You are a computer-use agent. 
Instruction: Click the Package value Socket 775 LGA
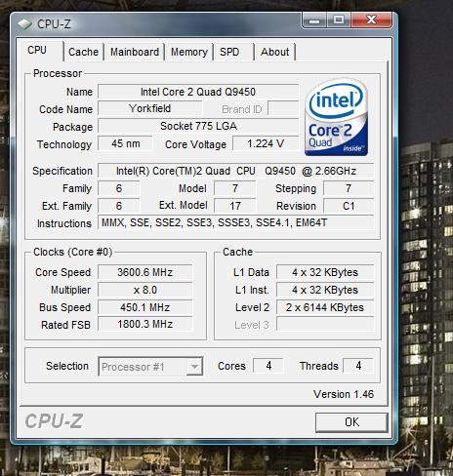[x=198, y=126]
